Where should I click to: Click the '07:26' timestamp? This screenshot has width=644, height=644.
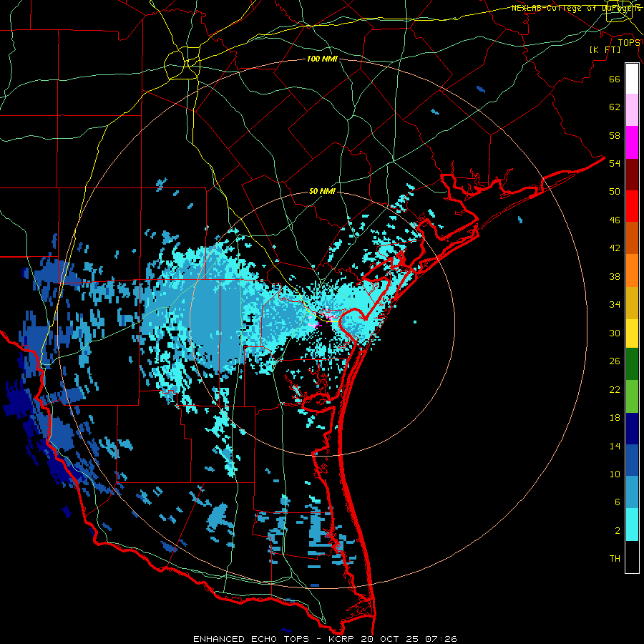point(441,639)
